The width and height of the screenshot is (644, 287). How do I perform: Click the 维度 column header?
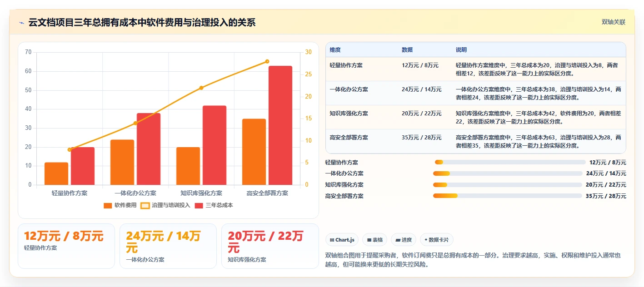coord(335,50)
